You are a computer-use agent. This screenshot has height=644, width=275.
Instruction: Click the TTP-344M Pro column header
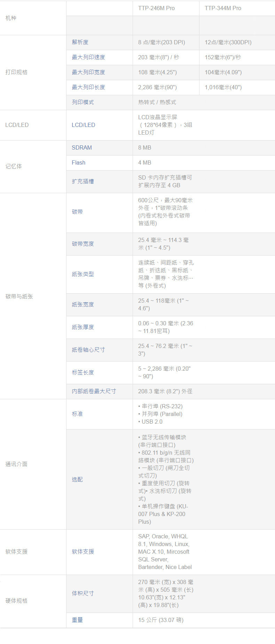[x=223, y=8]
